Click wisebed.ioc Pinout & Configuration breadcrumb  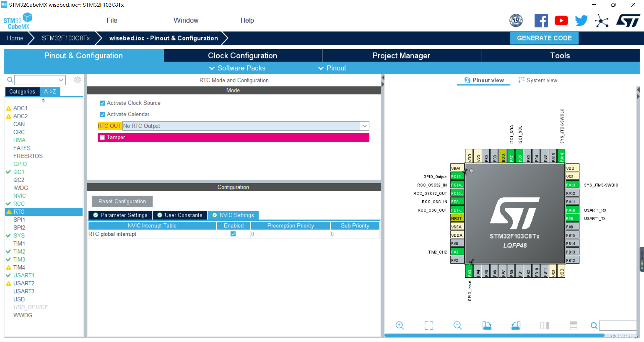[x=164, y=38]
